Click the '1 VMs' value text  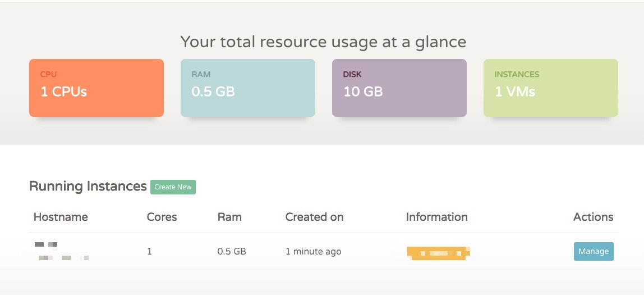[515, 92]
